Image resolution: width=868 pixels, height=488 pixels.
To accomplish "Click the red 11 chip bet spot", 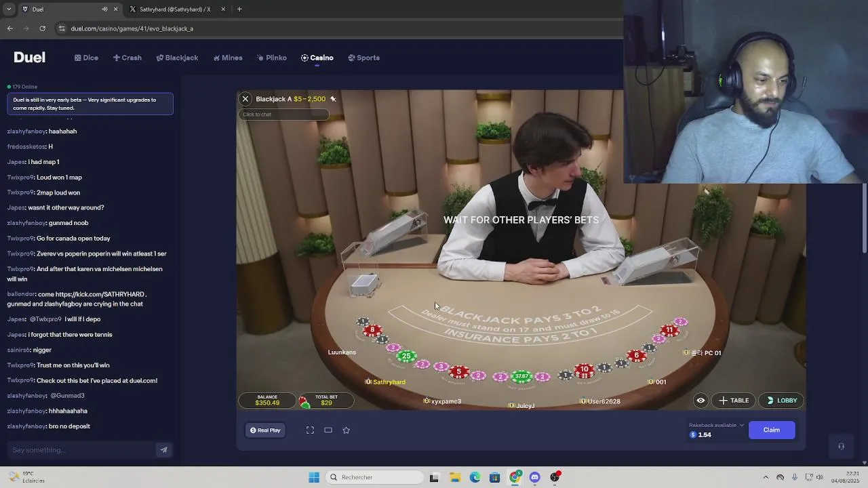I will 669,331.
